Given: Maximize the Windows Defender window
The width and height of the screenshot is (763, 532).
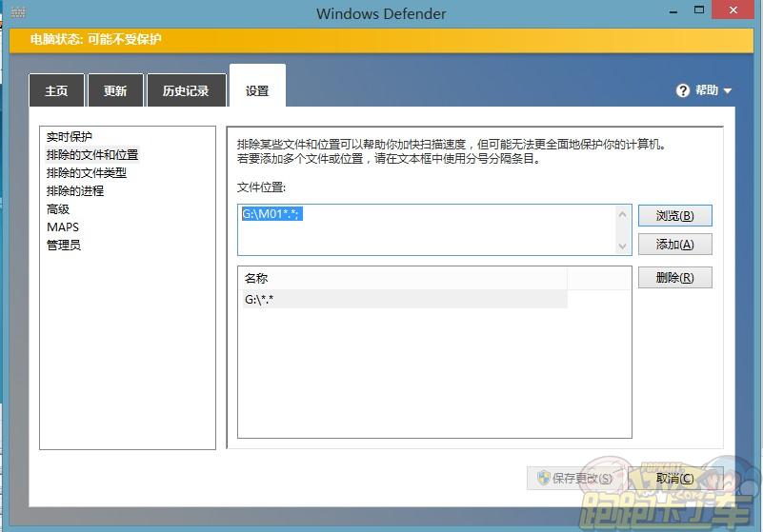Looking at the screenshot, I should (699, 10).
